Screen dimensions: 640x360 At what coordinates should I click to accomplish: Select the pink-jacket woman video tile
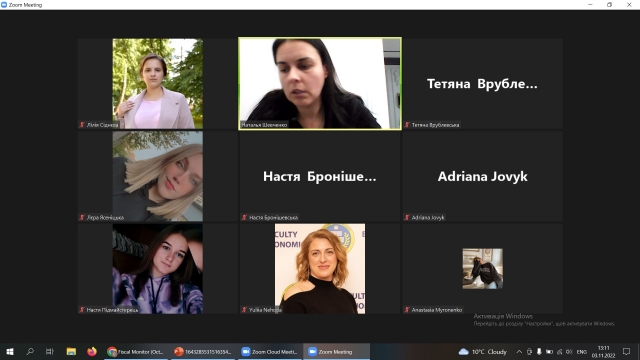[x=158, y=84]
